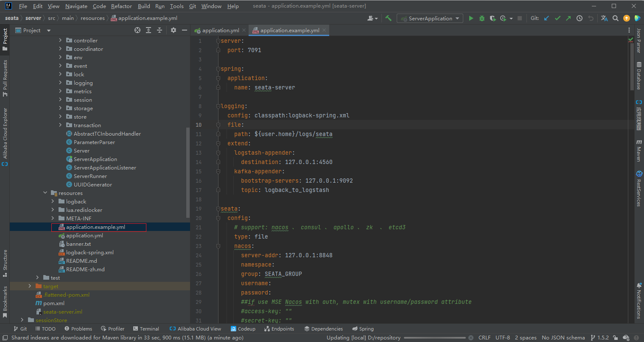Open the File menu
The image size is (644, 342).
click(23, 6)
